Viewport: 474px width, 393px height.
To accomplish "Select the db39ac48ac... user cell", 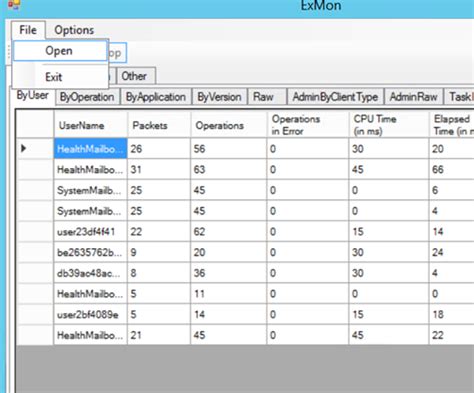I will coord(90,273).
